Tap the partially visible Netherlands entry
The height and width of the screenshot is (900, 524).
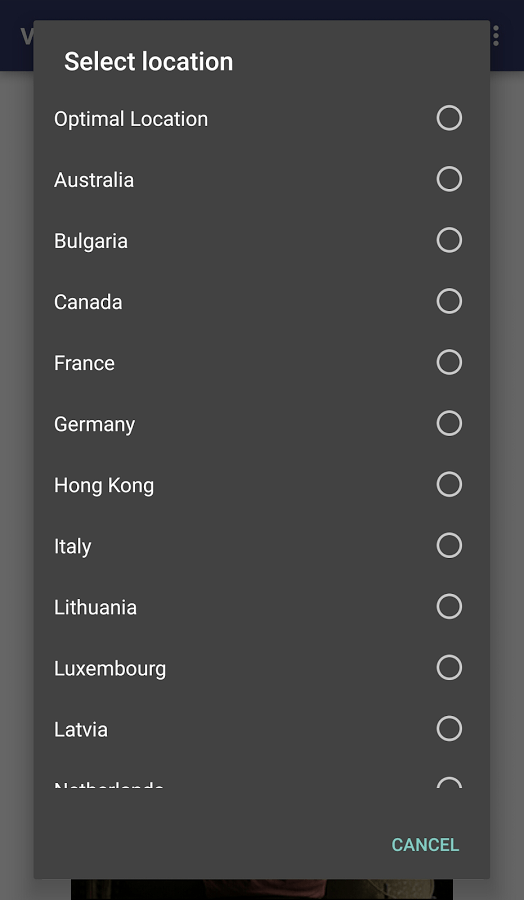[x=258, y=782]
